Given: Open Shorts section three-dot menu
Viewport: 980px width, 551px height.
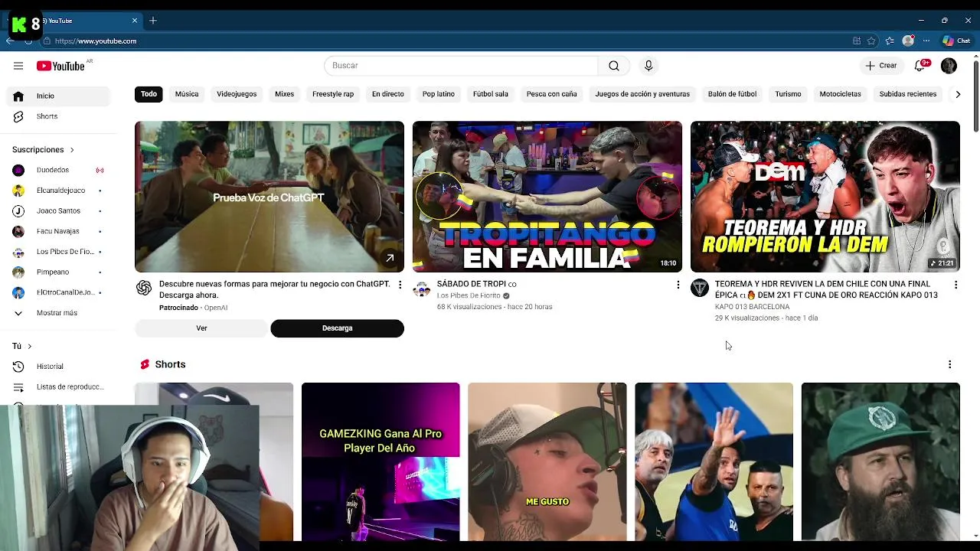Looking at the screenshot, I should (949, 364).
